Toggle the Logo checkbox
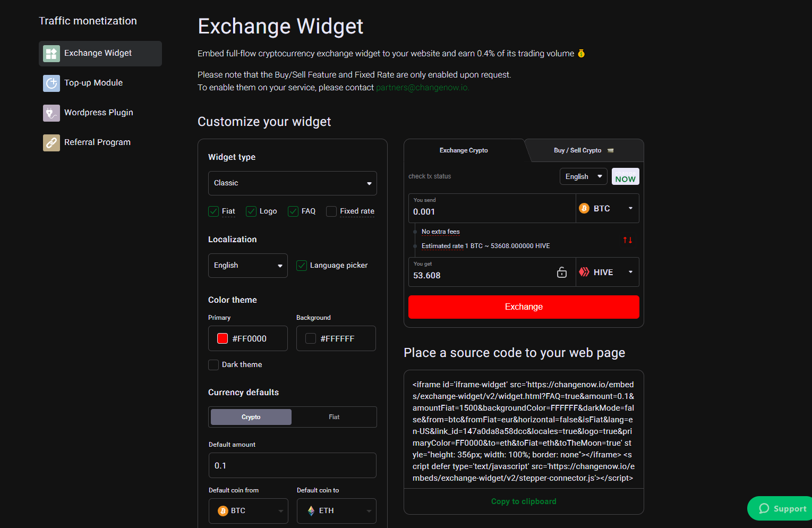812x528 pixels. [251, 211]
